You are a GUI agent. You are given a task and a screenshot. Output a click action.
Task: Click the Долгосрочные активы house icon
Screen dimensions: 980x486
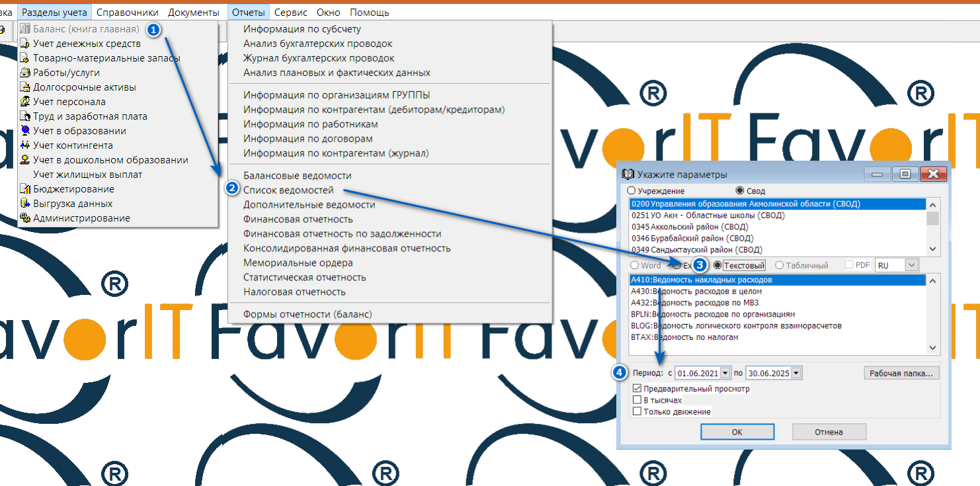[x=25, y=87]
